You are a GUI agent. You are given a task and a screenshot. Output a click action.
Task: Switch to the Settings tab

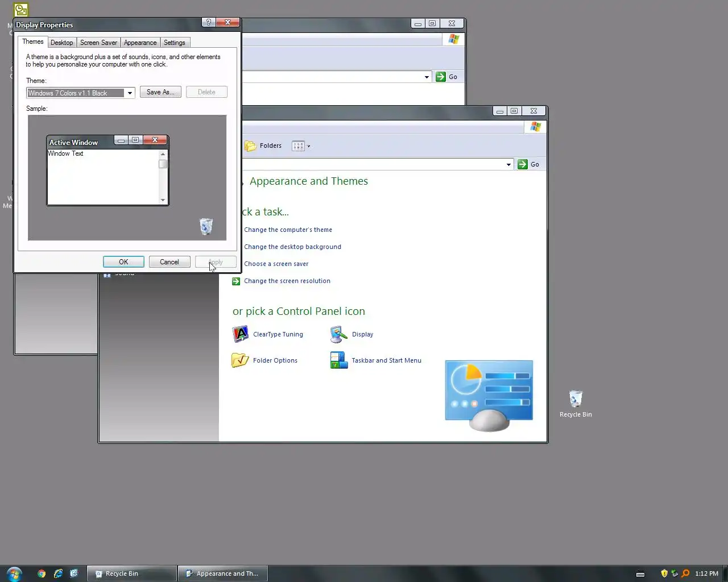[x=175, y=43]
